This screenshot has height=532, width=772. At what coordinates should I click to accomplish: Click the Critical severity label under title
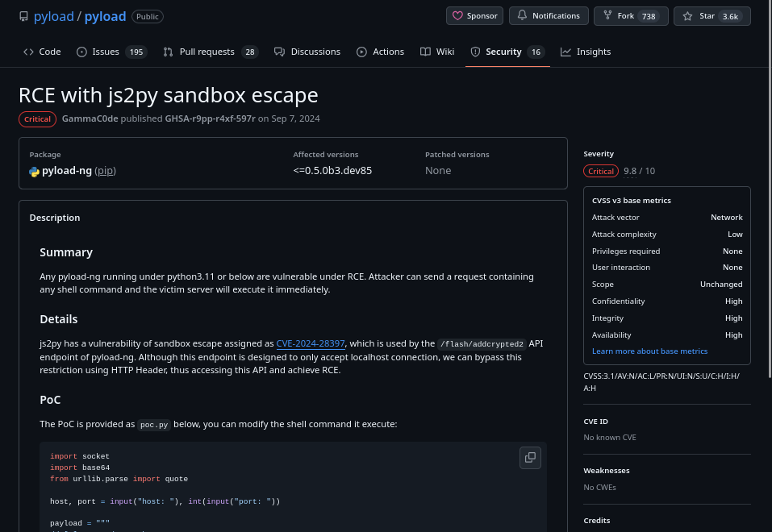coord(37,119)
